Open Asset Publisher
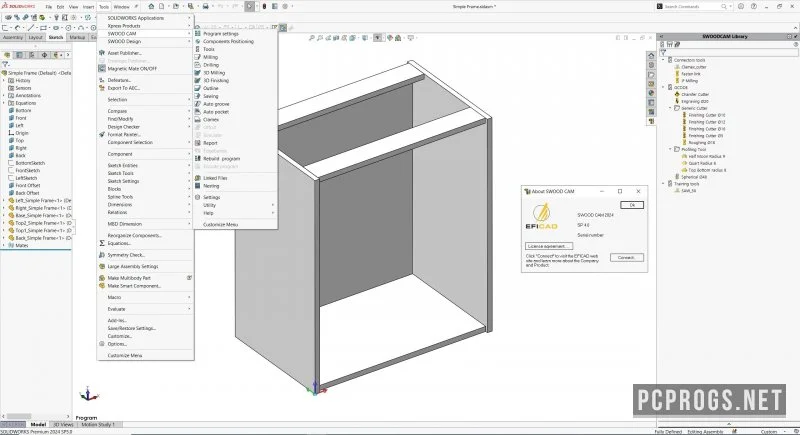 point(124,53)
